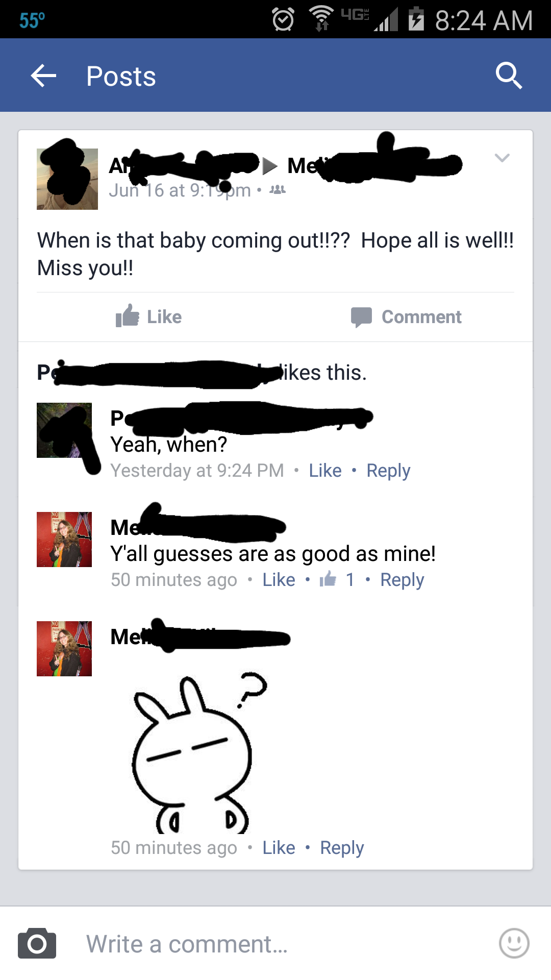Reply to the bunny sticker comment
The width and height of the screenshot is (551, 980).
pyautogui.click(x=342, y=848)
